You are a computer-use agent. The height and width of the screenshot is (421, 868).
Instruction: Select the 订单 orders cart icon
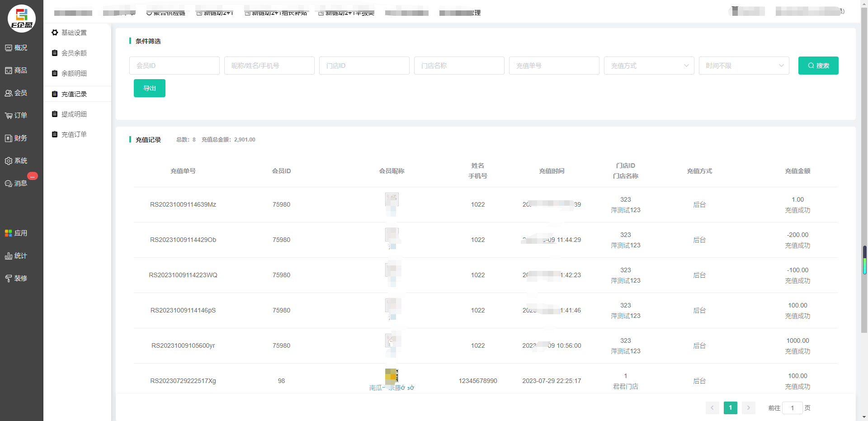(x=9, y=116)
